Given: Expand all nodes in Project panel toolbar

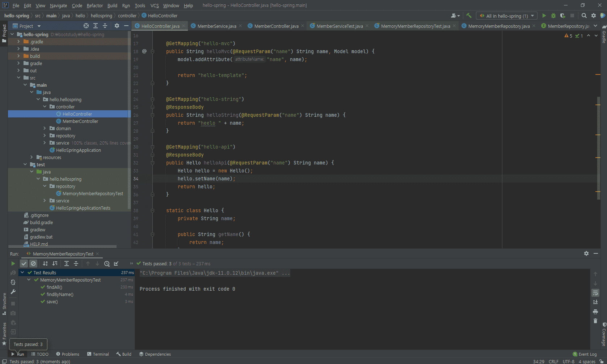Looking at the screenshot, I should click(x=96, y=26).
